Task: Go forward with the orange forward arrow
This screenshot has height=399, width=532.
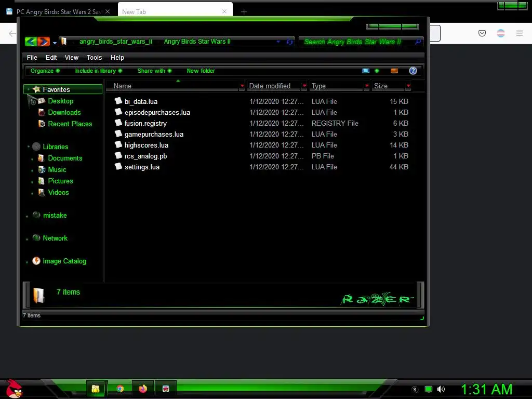Action: coord(44,42)
